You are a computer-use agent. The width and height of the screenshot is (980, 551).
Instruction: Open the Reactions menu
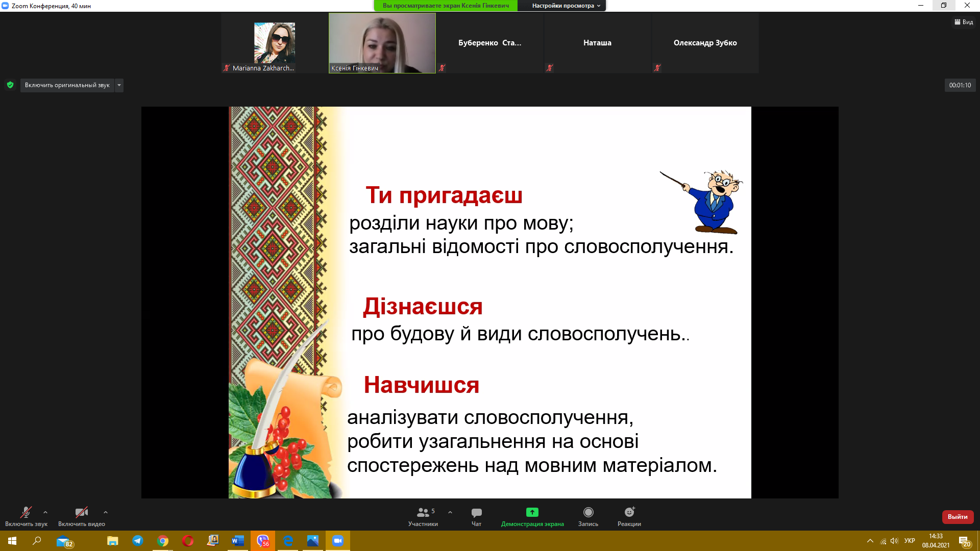point(629,516)
